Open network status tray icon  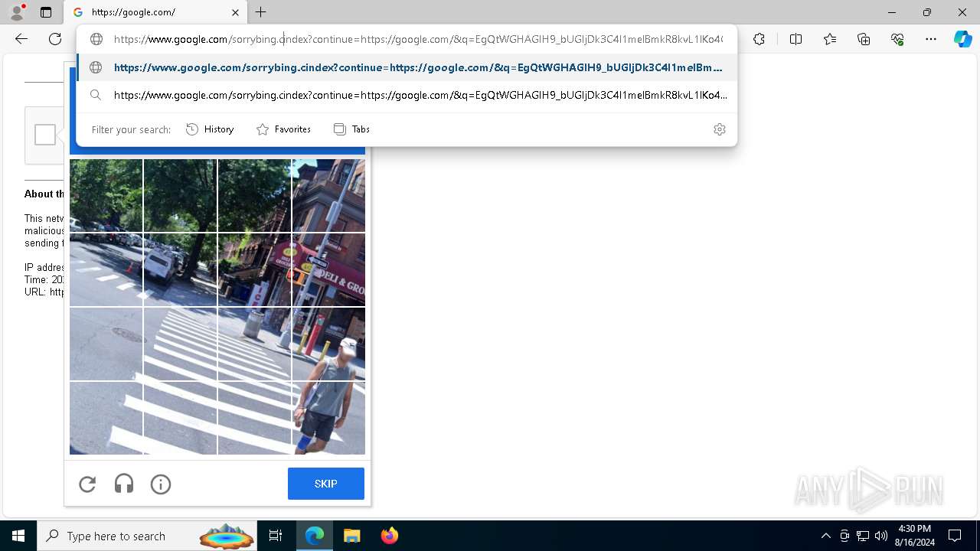[863, 536]
